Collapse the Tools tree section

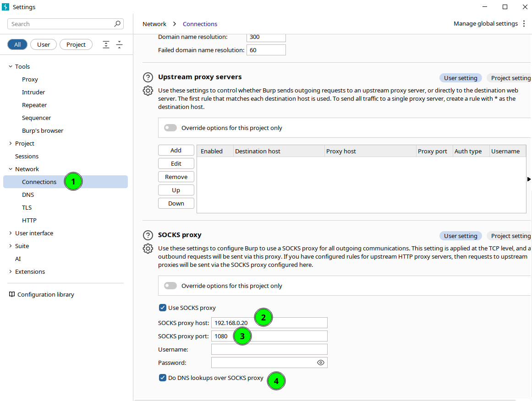pyautogui.click(x=11, y=66)
